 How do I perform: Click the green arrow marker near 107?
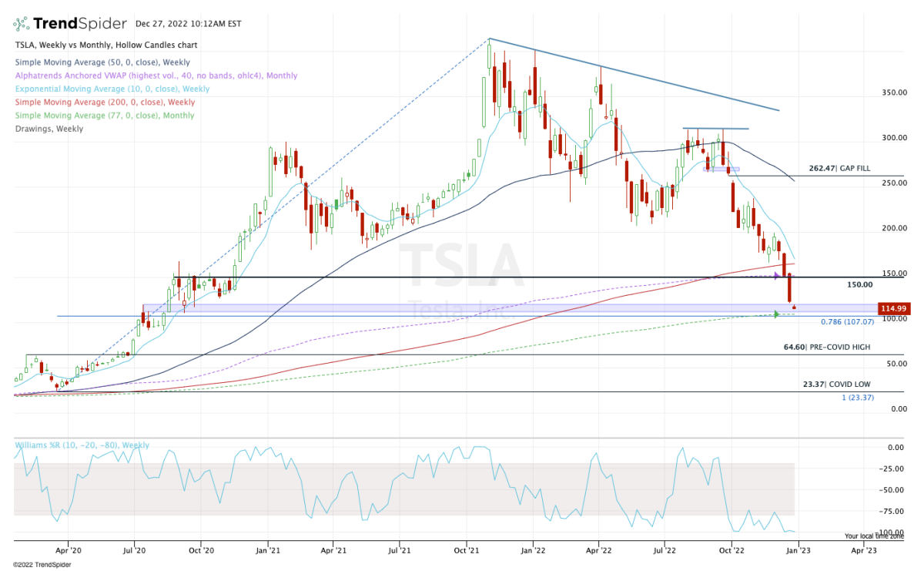coord(776,314)
